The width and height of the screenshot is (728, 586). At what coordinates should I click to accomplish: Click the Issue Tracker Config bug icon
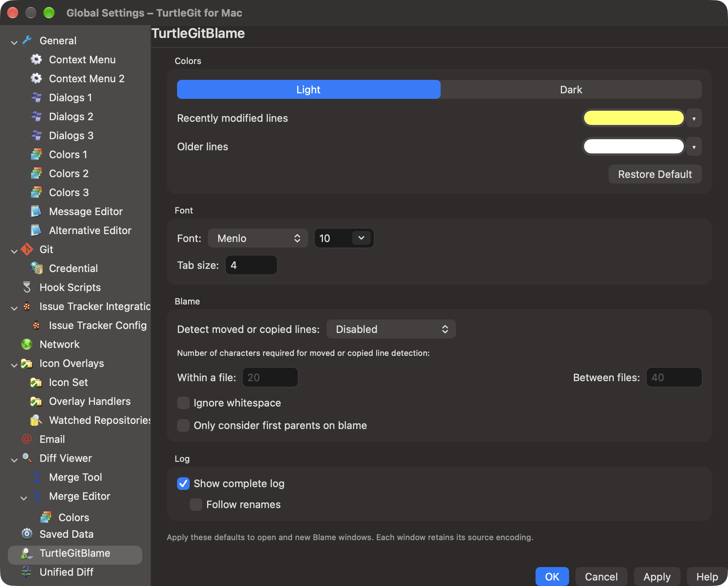pos(36,325)
